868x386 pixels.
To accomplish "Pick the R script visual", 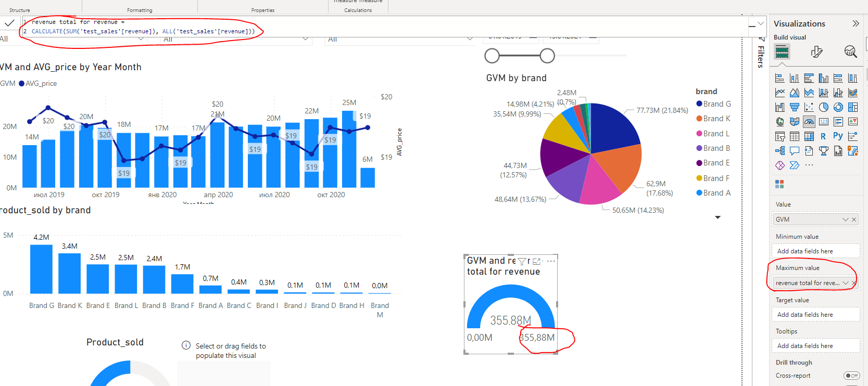I will pyautogui.click(x=823, y=136).
